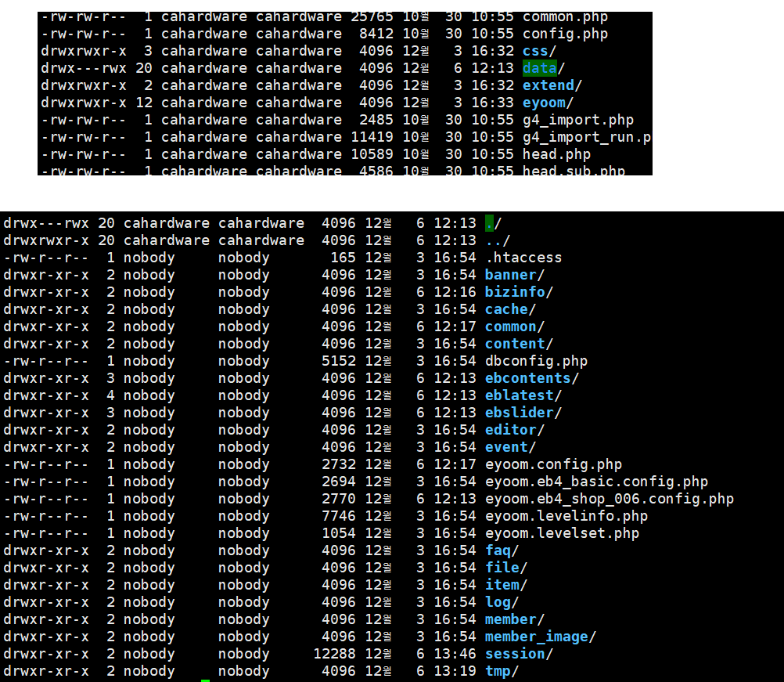Click the log/ directory name
784x682 pixels.
pos(502,602)
